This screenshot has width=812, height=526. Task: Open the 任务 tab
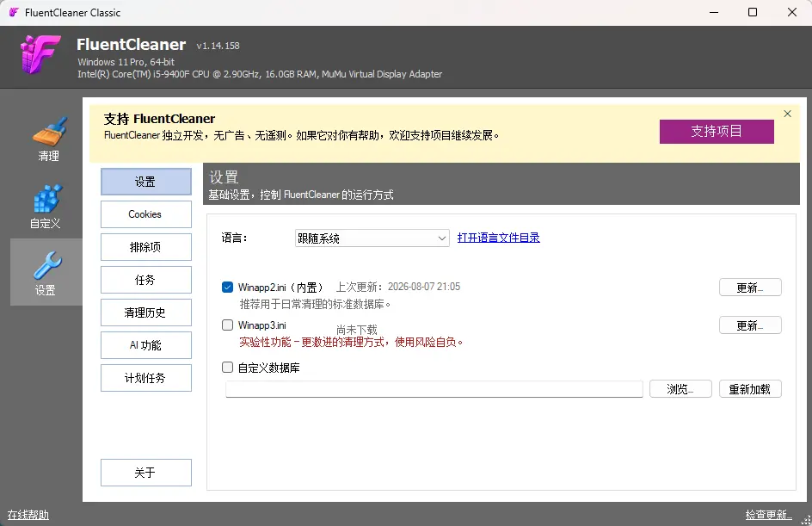146,280
